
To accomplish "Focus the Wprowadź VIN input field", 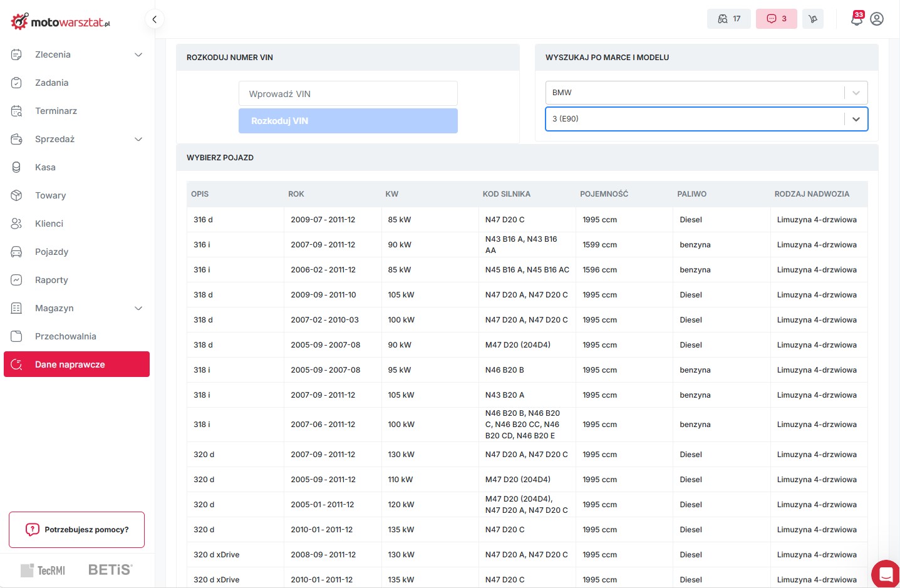I will (348, 94).
